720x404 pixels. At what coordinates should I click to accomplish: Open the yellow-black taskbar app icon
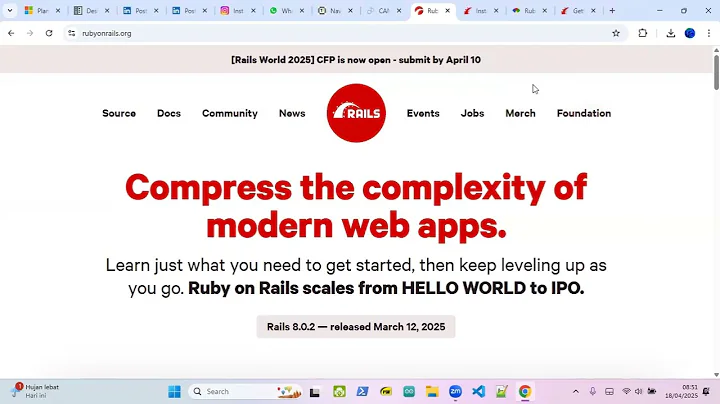pos(386,392)
